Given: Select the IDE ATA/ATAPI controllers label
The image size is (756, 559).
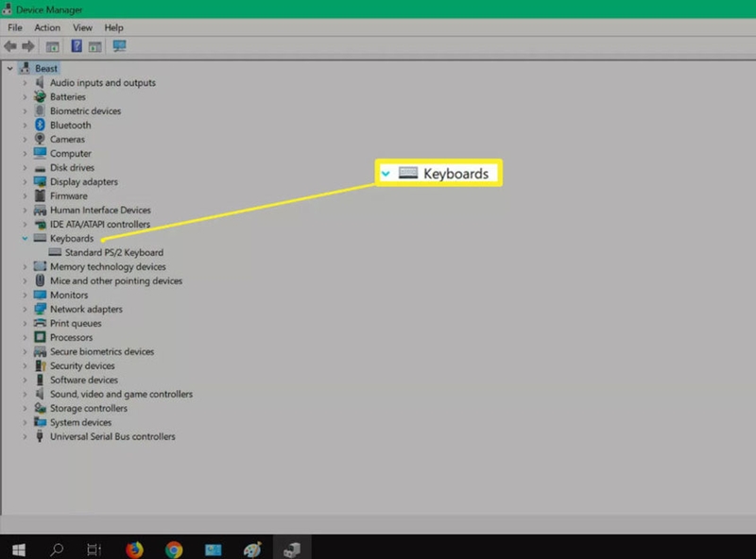Looking at the screenshot, I should [100, 224].
